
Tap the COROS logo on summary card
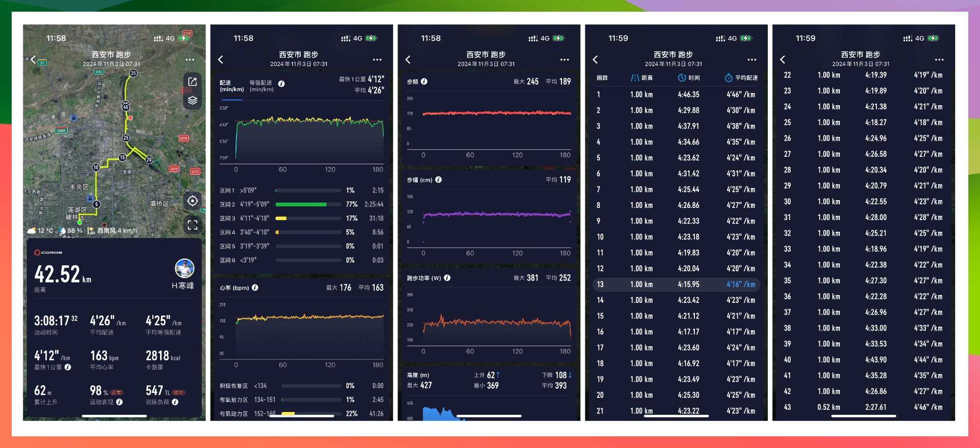click(x=48, y=252)
